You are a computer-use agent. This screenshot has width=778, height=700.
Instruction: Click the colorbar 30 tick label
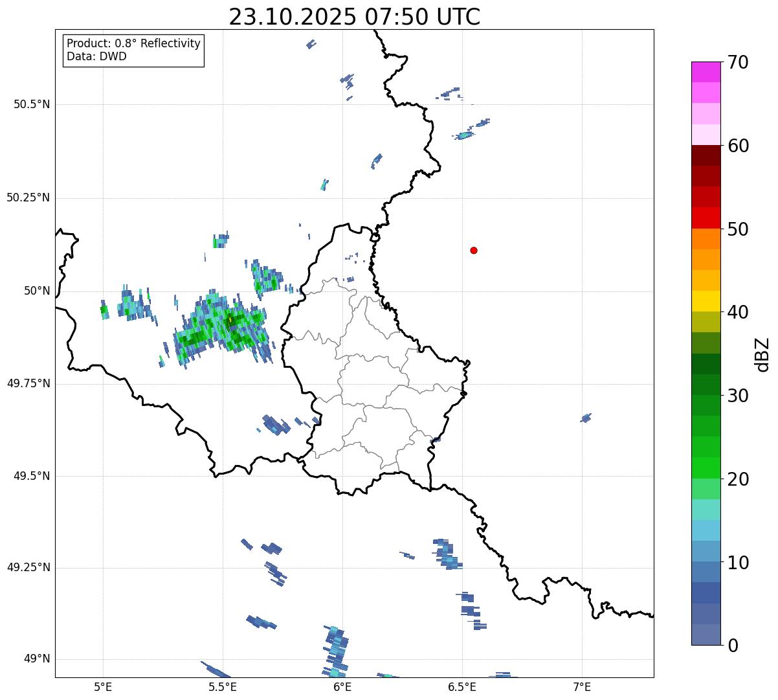click(738, 396)
